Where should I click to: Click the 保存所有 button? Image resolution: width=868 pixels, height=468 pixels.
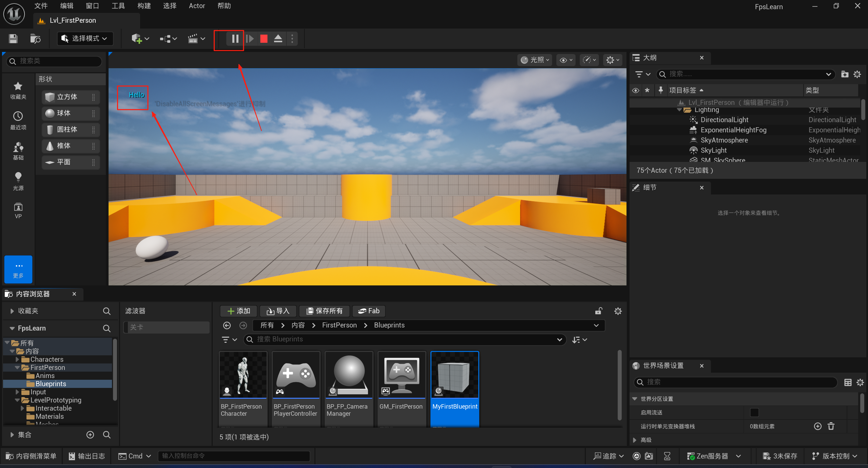pyautogui.click(x=325, y=311)
